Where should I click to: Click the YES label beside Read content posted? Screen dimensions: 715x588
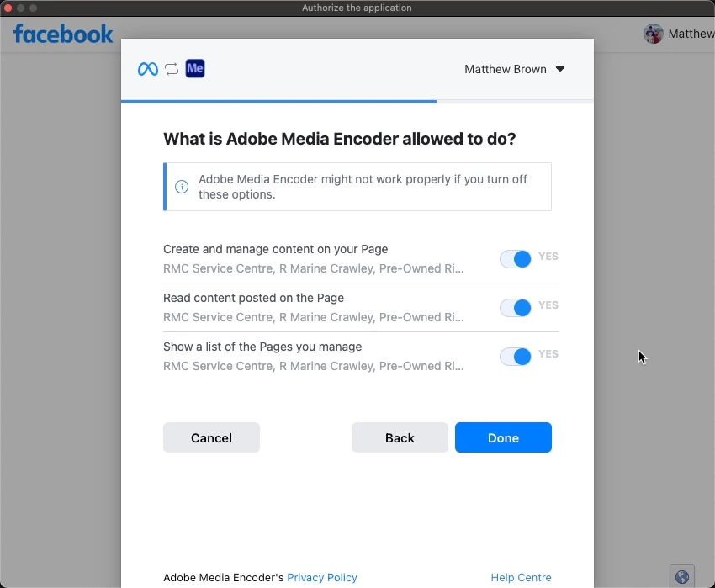548,305
